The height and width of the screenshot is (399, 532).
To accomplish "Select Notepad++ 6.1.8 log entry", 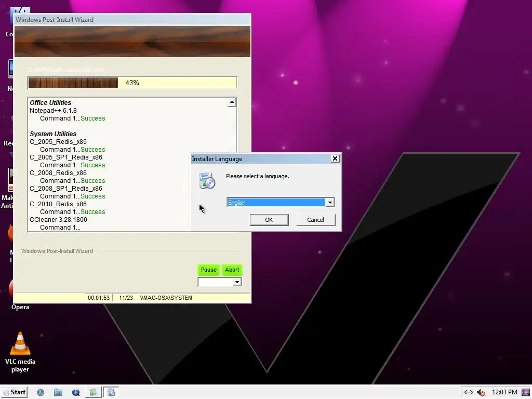I will pos(54,111).
